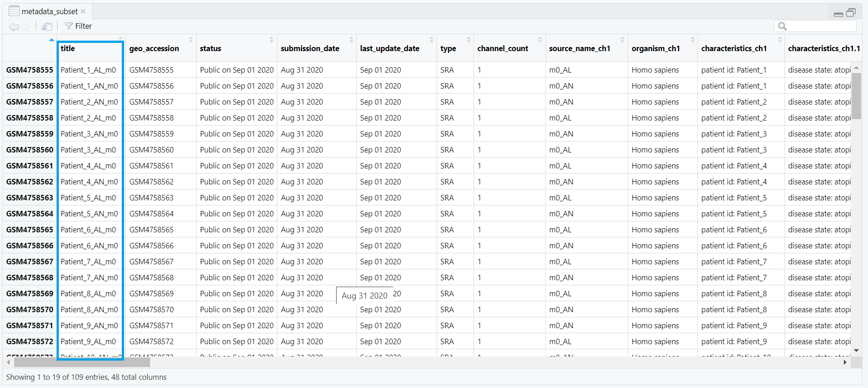Viewport: 868px width, 388px height.
Task: Toggle sort order on organism_ch1 column arrows
Action: pos(692,40)
